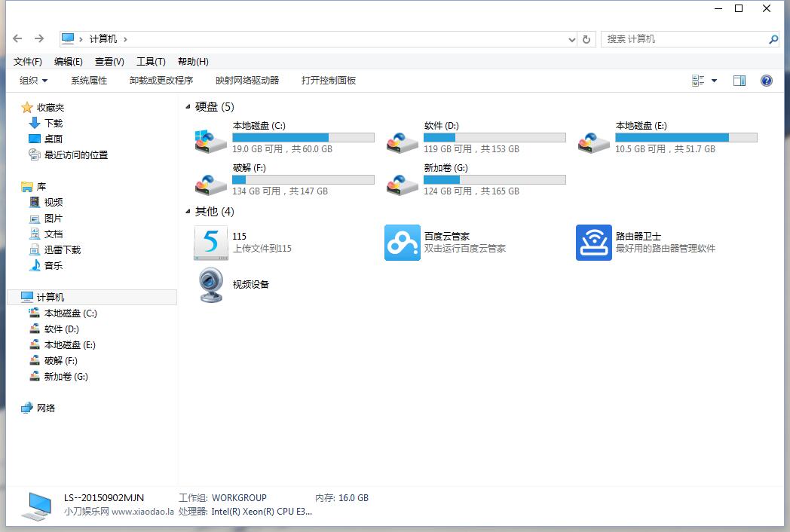Click the back navigation arrow
Screen dimensions: 790x532
click(17, 38)
